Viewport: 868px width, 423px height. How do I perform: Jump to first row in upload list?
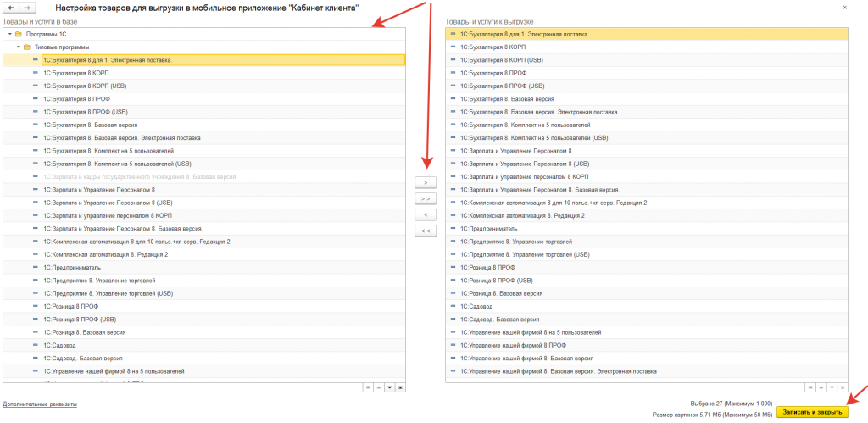click(809, 387)
